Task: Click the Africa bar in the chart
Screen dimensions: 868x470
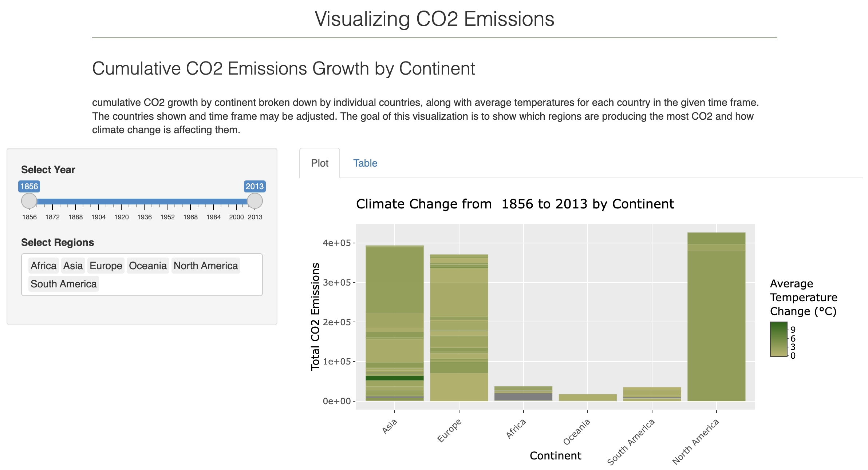Action: point(523,394)
